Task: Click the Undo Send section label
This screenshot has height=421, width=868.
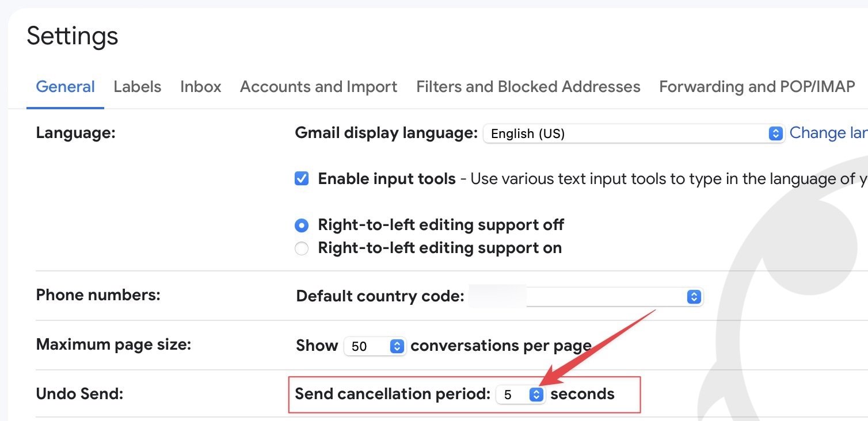Action: tap(79, 394)
